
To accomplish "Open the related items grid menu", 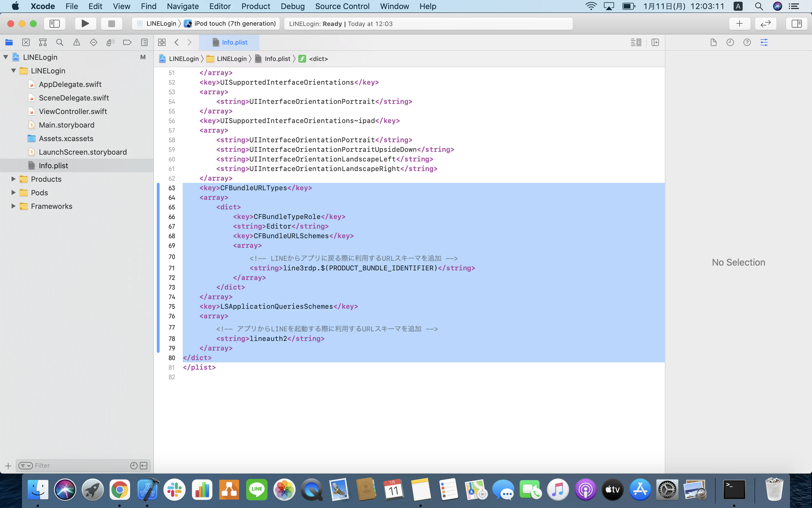I will pos(162,42).
